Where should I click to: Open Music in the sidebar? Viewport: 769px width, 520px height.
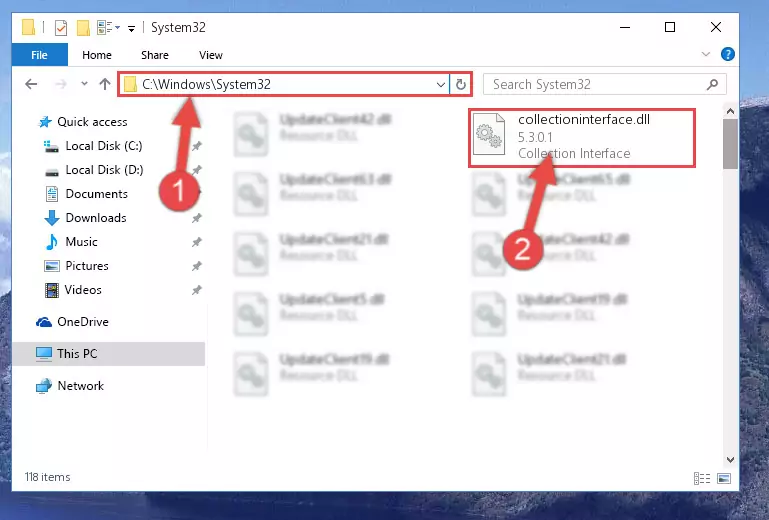pyautogui.click(x=81, y=242)
